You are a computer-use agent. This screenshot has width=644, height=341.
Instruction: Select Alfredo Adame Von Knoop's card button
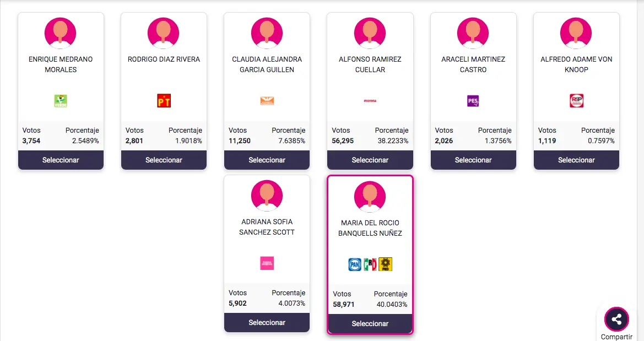click(576, 160)
